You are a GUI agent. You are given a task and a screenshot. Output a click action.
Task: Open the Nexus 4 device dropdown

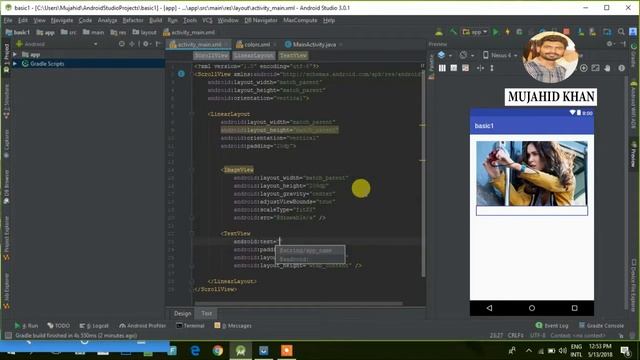(500, 55)
